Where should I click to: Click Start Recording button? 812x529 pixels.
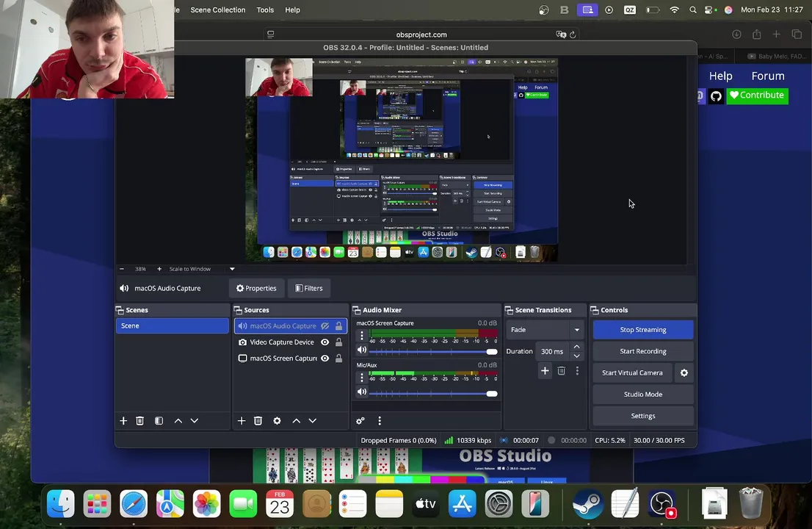(642, 351)
